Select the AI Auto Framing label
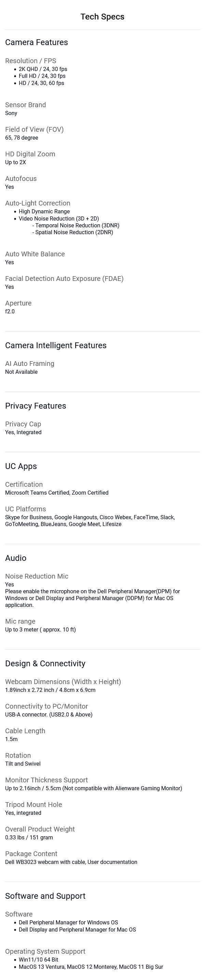This screenshot has width=205, height=980. (30, 364)
